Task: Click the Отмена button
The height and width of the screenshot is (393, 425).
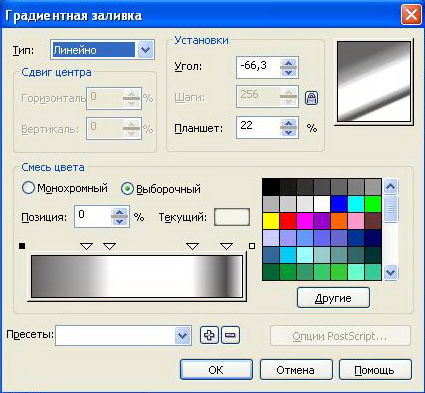Action: pyautogui.click(x=296, y=369)
